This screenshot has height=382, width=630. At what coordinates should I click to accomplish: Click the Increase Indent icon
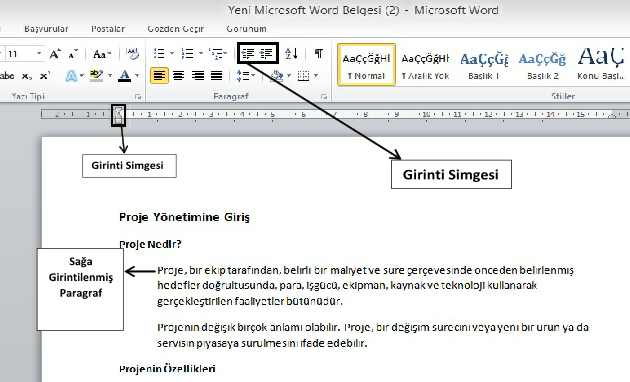pyautogui.click(x=266, y=53)
